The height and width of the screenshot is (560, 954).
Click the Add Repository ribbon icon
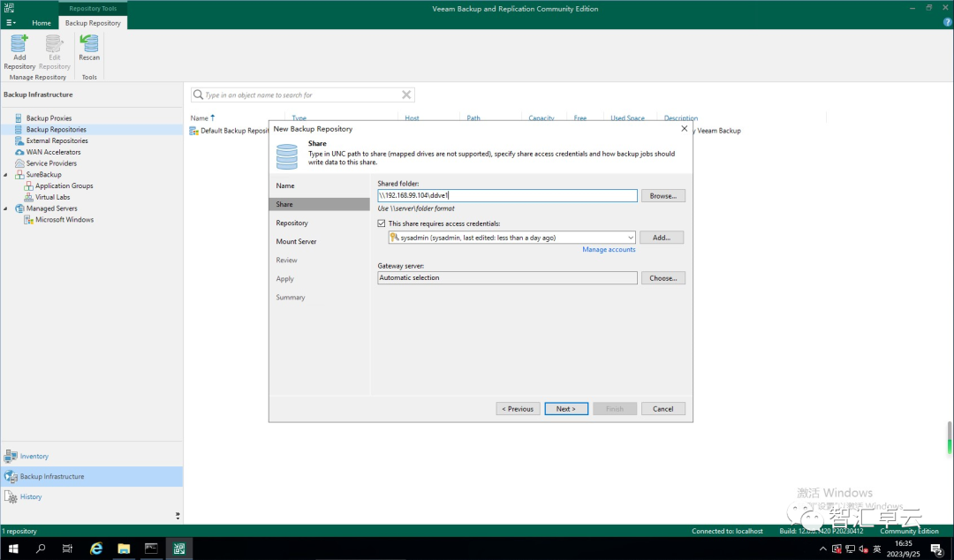pos(19,52)
